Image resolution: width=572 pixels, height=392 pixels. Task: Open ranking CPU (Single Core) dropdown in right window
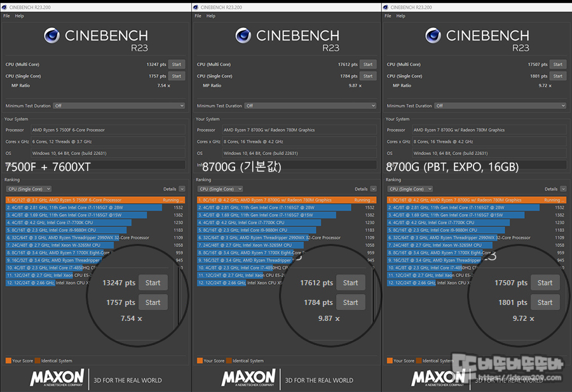(x=410, y=189)
